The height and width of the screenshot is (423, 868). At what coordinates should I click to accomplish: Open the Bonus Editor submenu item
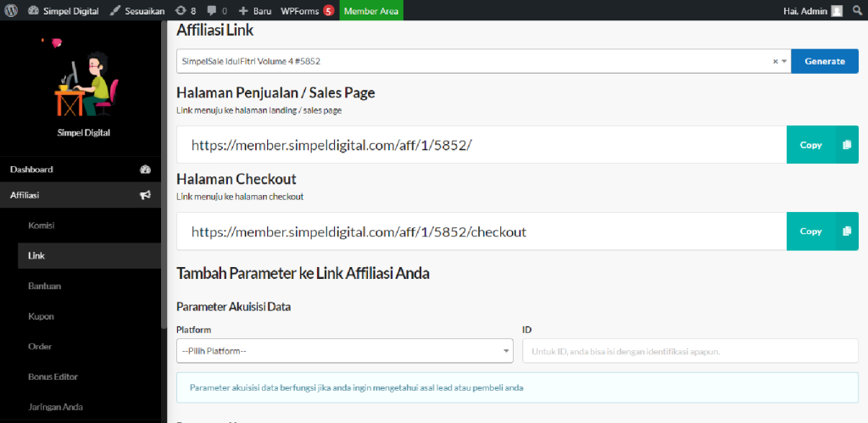53,376
